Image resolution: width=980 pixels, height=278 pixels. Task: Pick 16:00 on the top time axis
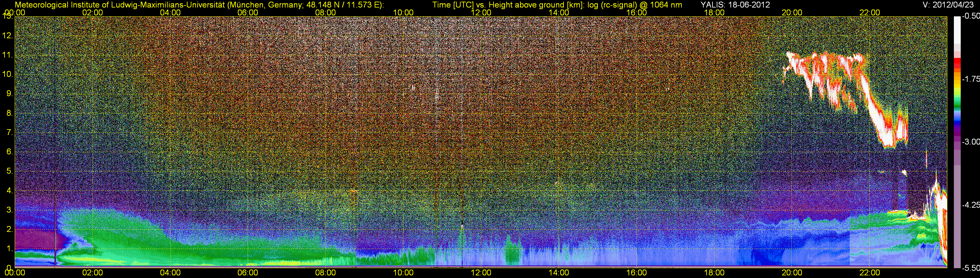636,12
